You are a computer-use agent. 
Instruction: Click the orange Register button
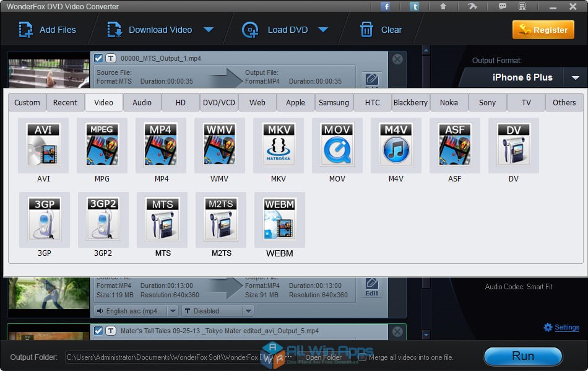coord(543,30)
